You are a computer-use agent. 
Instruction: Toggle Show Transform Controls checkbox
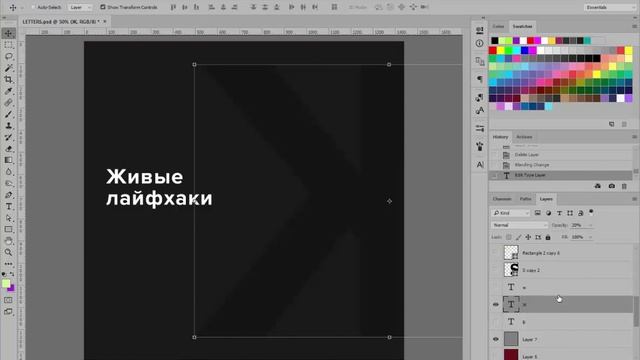[x=103, y=7]
